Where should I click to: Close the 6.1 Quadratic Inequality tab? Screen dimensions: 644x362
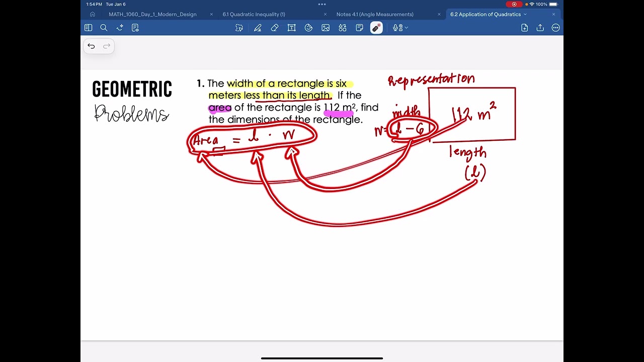pos(325,15)
